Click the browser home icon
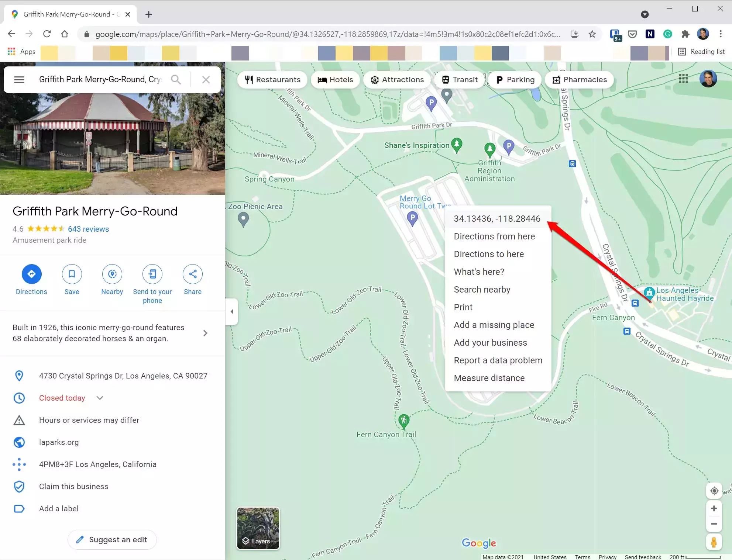The height and width of the screenshot is (560, 732). pyautogui.click(x=65, y=34)
